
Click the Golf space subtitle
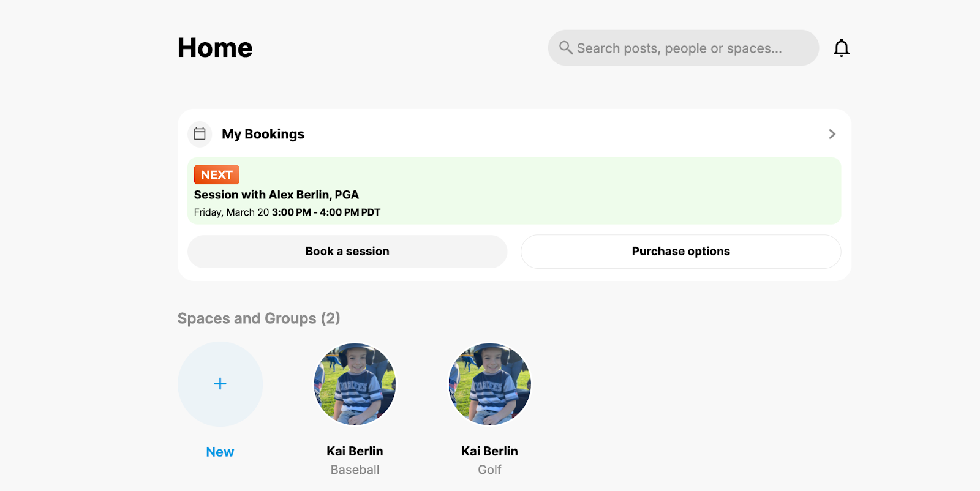tap(489, 470)
